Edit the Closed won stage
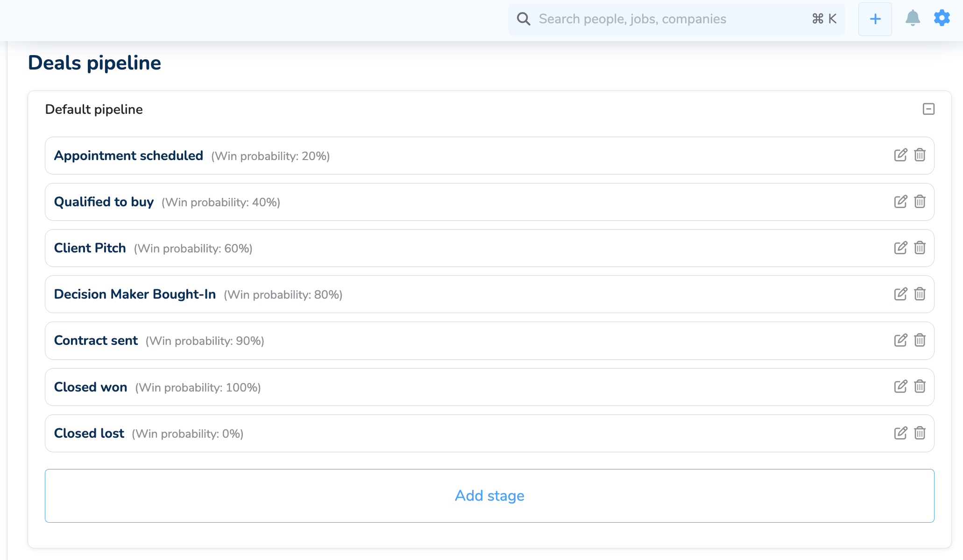Screen dimensions: 963x560 point(900,386)
